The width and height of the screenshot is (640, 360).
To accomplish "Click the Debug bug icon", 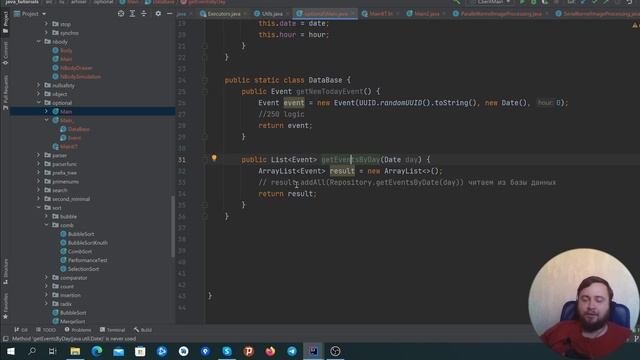I will click(533, 2).
